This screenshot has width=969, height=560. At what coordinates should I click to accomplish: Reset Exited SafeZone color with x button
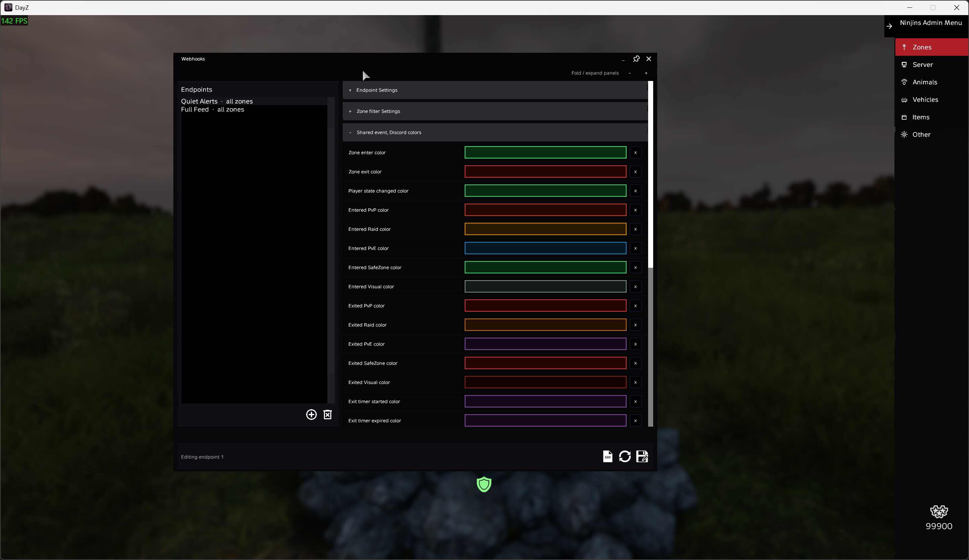pyautogui.click(x=636, y=363)
